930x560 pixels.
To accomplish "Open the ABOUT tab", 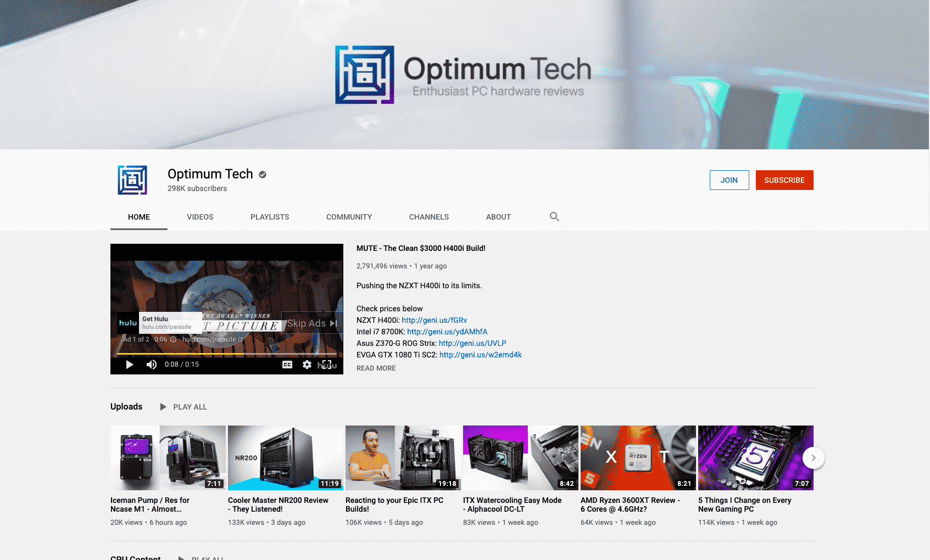I will [498, 217].
